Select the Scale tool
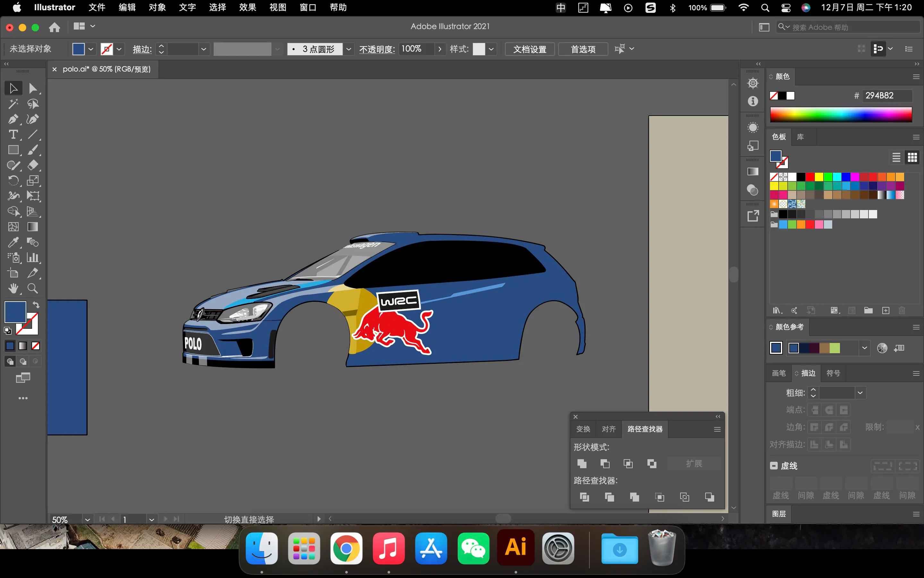The image size is (924, 578). 33,180
